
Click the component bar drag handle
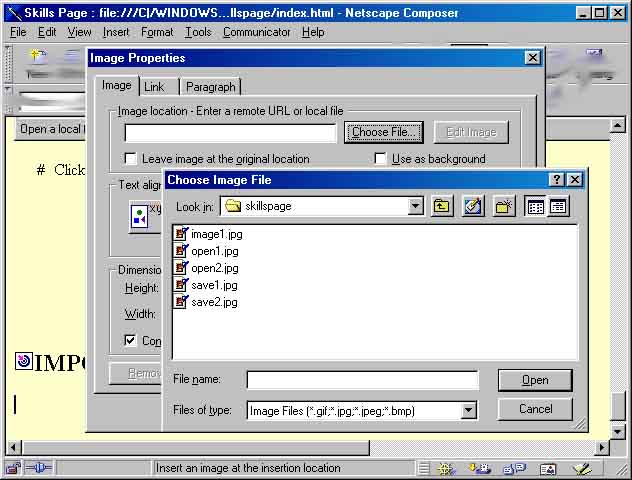point(423,469)
